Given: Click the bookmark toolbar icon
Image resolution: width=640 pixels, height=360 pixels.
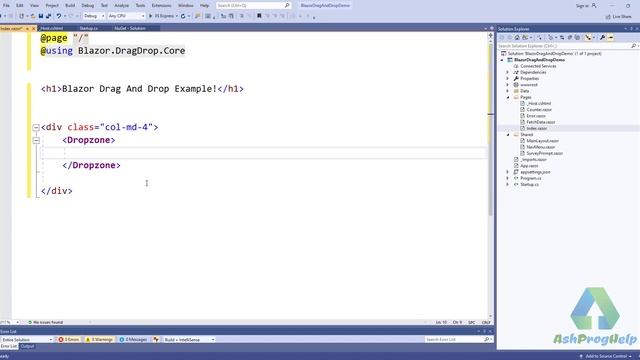Looking at the screenshot, I should click(x=259, y=16).
